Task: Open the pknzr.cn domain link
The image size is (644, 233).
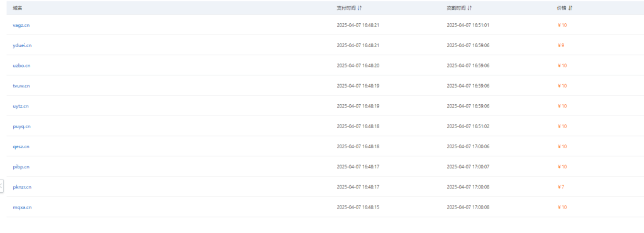Action: 22,187
